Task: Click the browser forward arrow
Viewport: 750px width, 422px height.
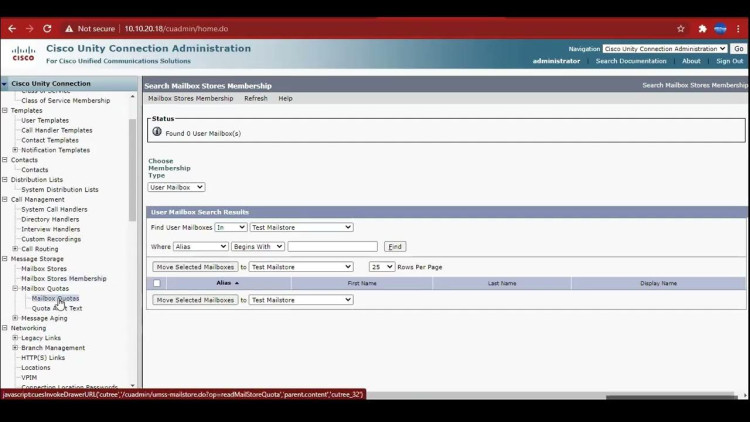Action: point(30,29)
